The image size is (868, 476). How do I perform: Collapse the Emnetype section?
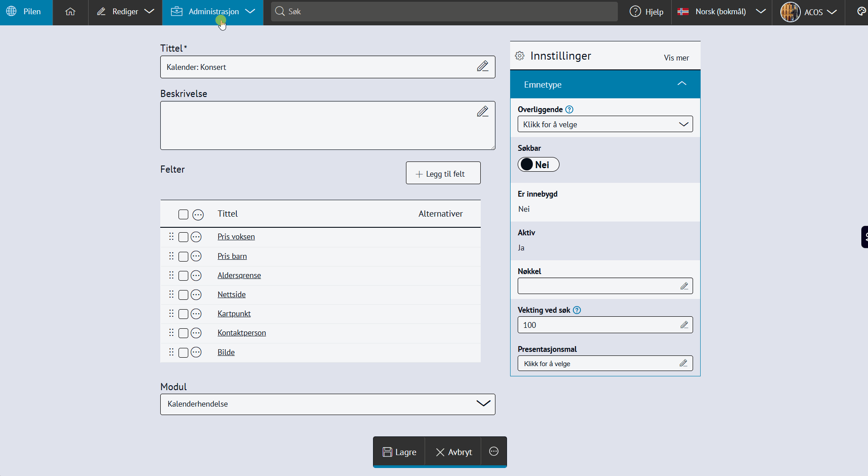click(681, 84)
